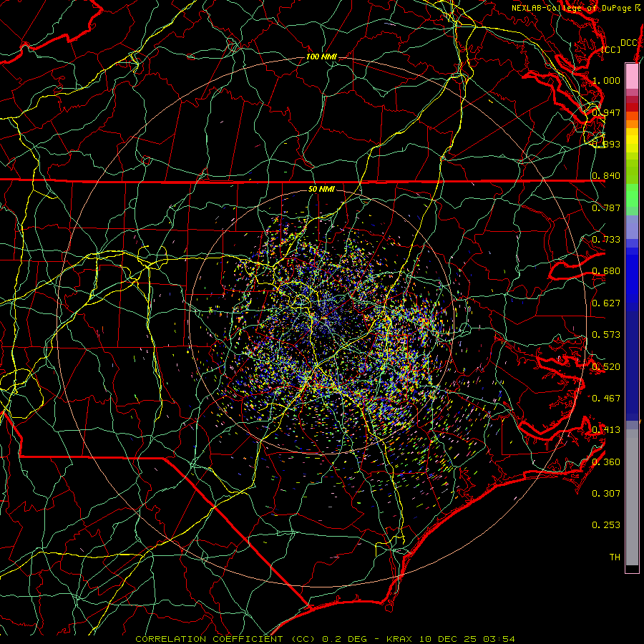
Task: Click the 0.307 value on color scale
Action: [606, 493]
